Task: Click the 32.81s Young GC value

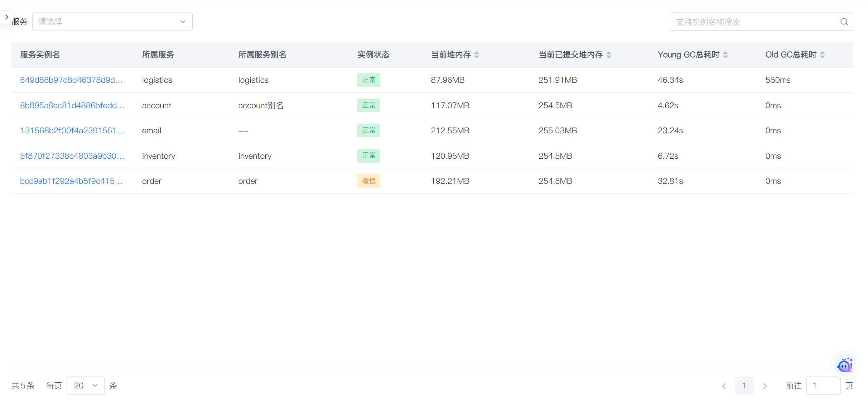Action: click(670, 181)
